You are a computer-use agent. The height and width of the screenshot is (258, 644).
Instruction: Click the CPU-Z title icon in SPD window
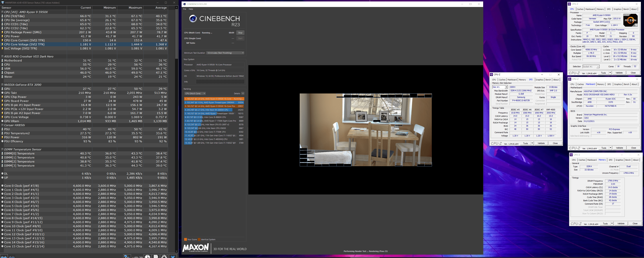[x=492, y=75]
